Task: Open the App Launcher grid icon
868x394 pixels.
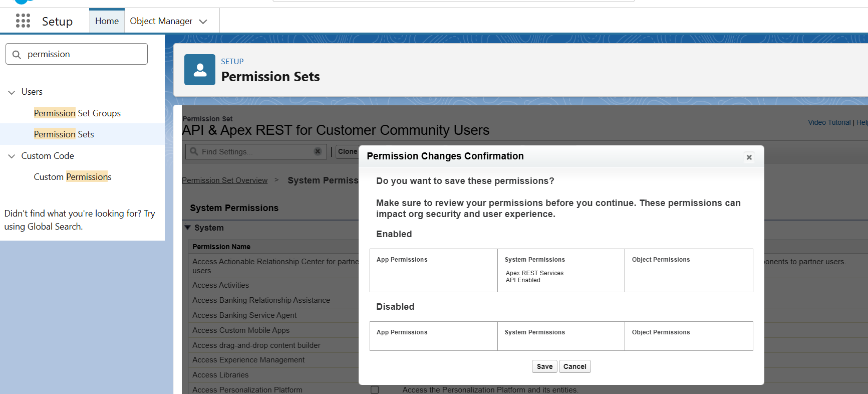Action: [23, 21]
